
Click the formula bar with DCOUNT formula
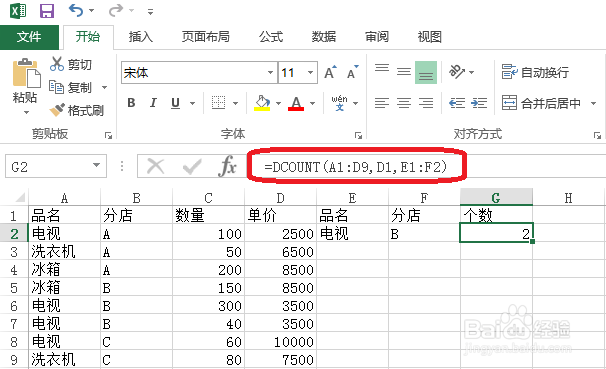point(425,167)
